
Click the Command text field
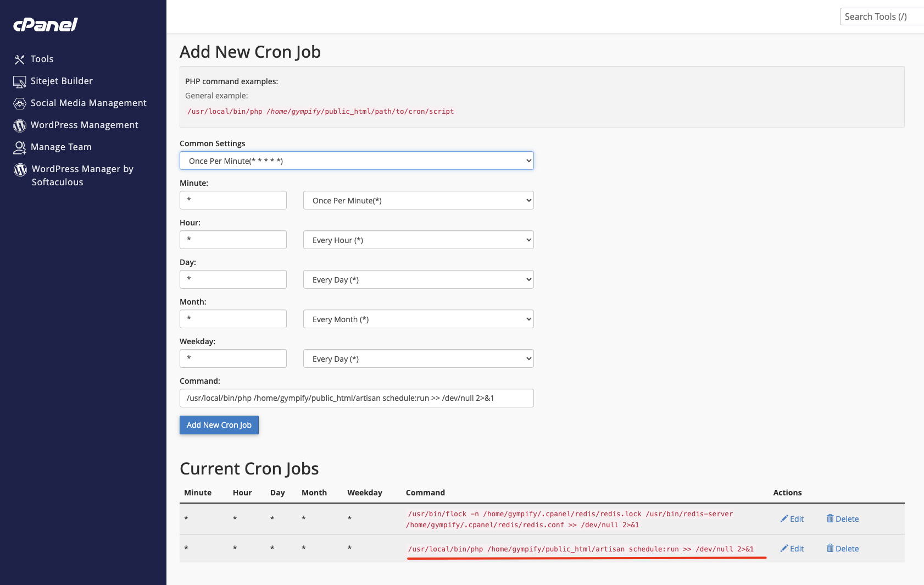[x=357, y=398]
